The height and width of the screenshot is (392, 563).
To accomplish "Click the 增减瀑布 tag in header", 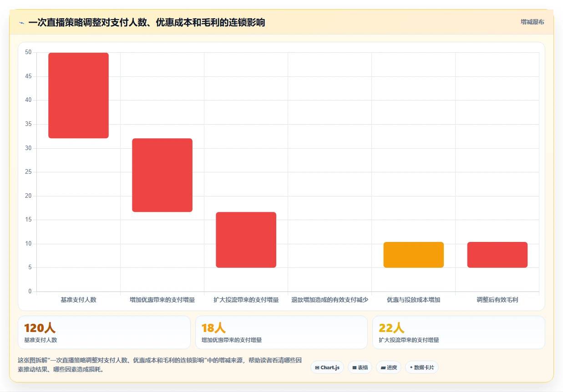I will 532,22.
